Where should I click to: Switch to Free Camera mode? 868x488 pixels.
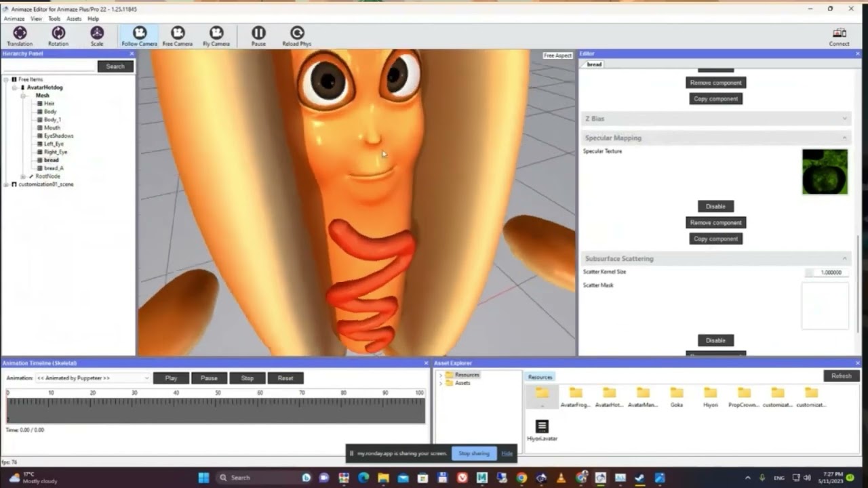[x=178, y=36]
